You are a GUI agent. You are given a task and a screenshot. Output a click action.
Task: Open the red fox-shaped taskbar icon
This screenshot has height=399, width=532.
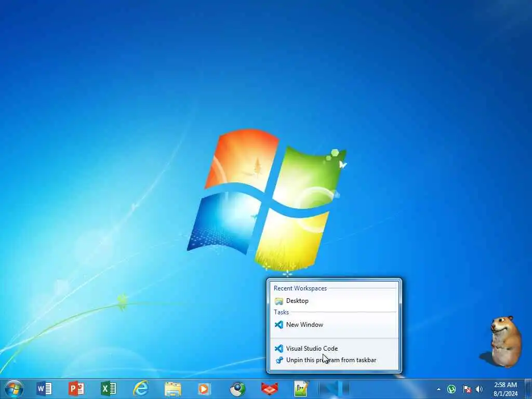point(270,389)
